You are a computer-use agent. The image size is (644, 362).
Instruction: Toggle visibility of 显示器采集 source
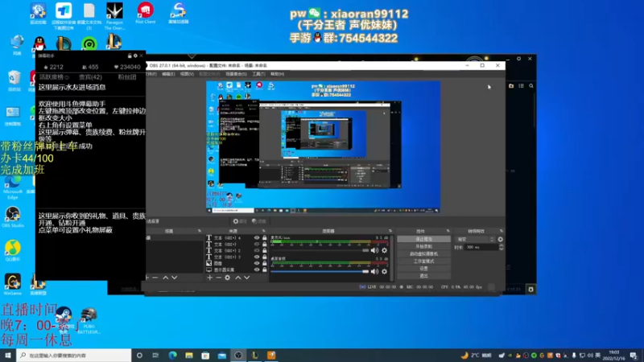click(x=257, y=269)
